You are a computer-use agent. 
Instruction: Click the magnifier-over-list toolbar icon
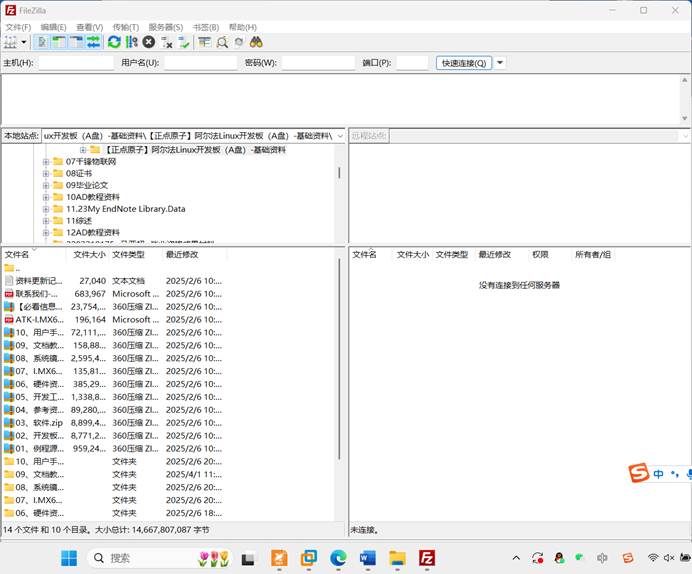coord(222,42)
